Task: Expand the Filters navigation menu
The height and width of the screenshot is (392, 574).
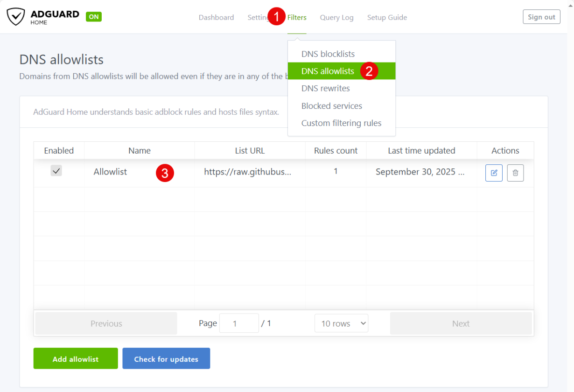Action: 297,18
